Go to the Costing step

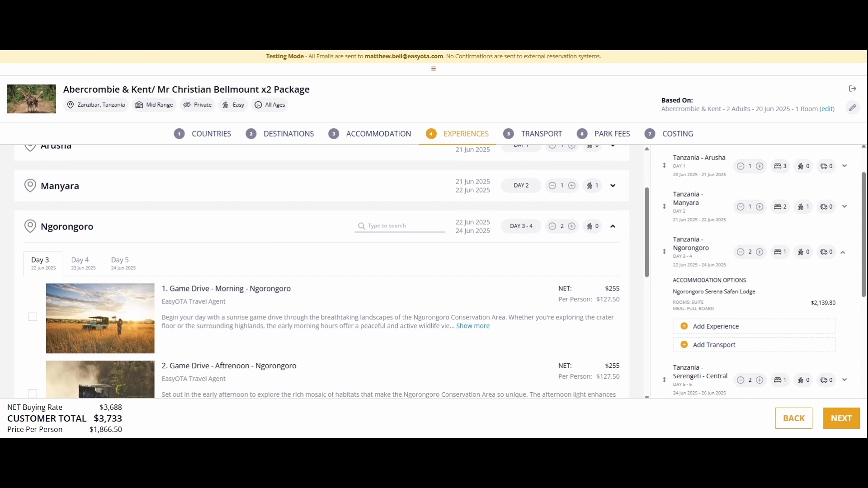pos(669,134)
